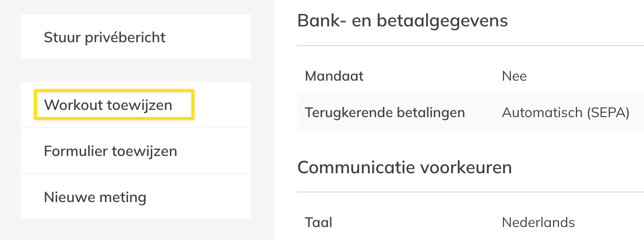
Task: Click the Nederlands language value
Action: coord(538,223)
